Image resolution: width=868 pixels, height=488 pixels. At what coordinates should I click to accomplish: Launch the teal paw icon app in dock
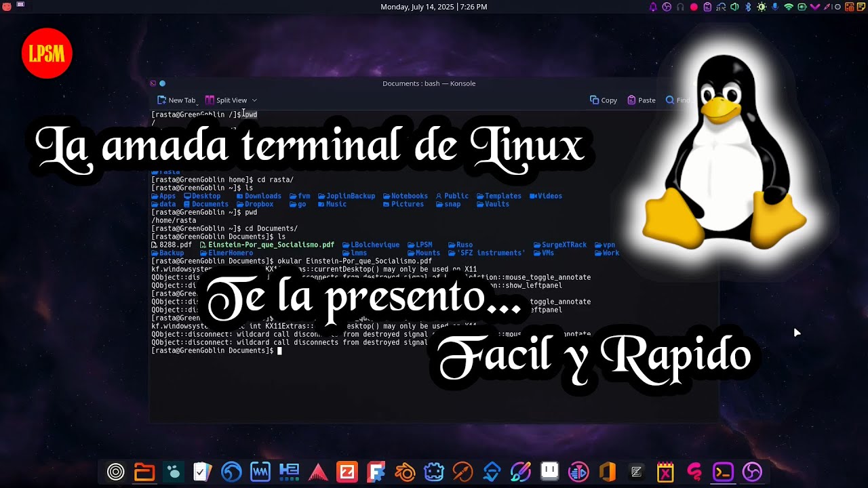point(174,472)
